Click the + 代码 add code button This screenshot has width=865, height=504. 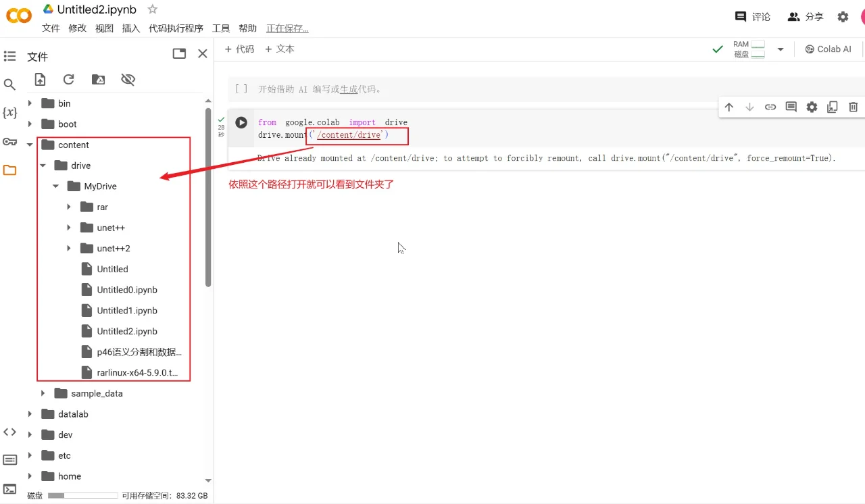pos(239,49)
